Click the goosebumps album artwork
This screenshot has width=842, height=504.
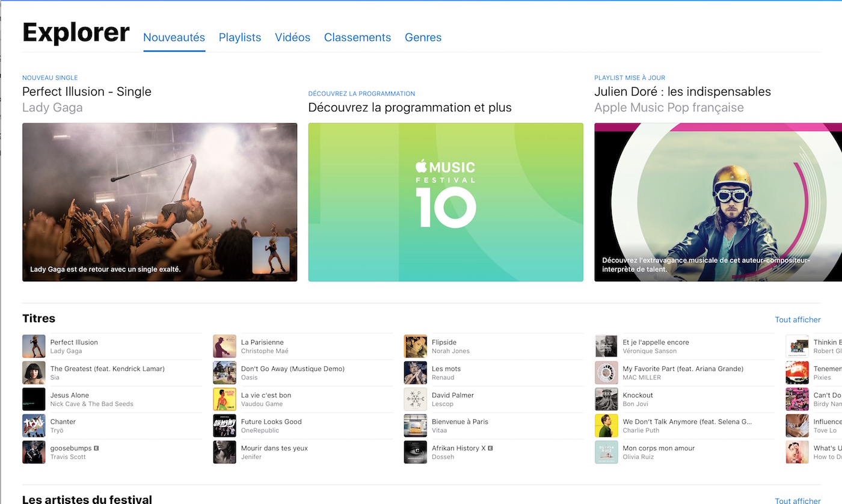point(34,452)
